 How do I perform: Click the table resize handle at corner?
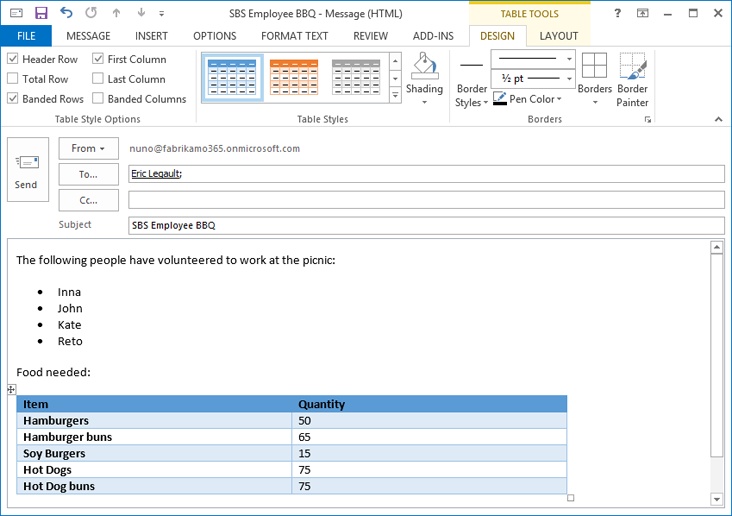570,498
